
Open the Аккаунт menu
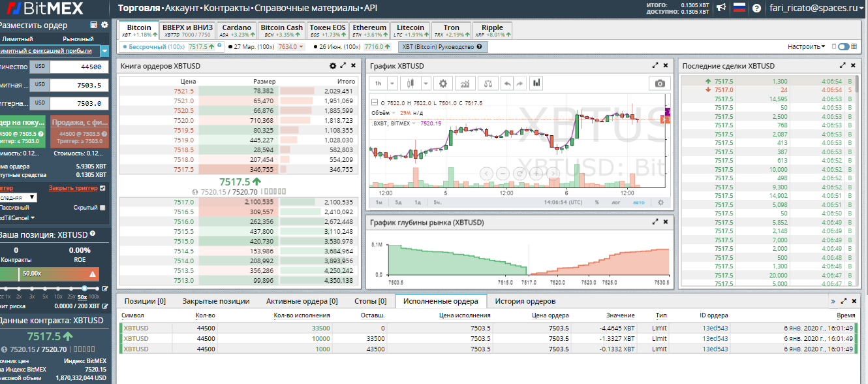(183, 8)
